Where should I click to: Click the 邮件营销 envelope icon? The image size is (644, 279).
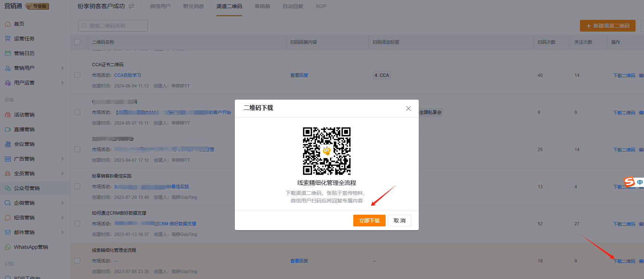tap(8, 232)
